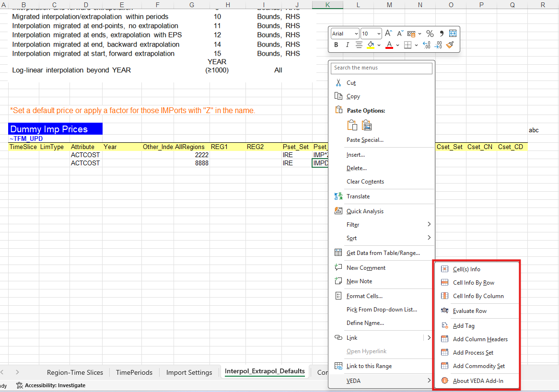Click Accessibility: Investigate in status bar
The width and height of the screenshot is (559, 392).
[51, 385]
